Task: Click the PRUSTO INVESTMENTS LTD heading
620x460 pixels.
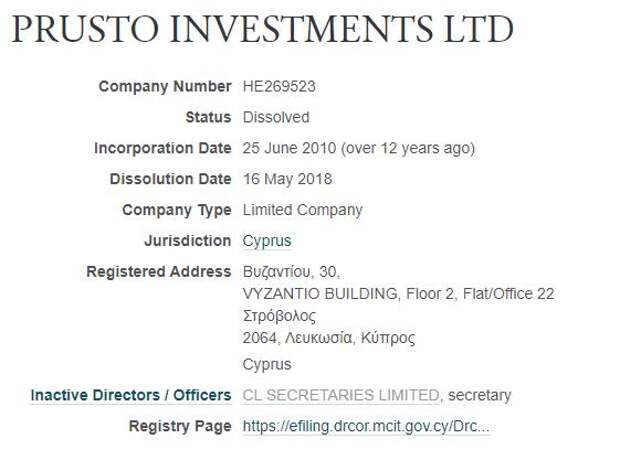Action: point(262,29)
